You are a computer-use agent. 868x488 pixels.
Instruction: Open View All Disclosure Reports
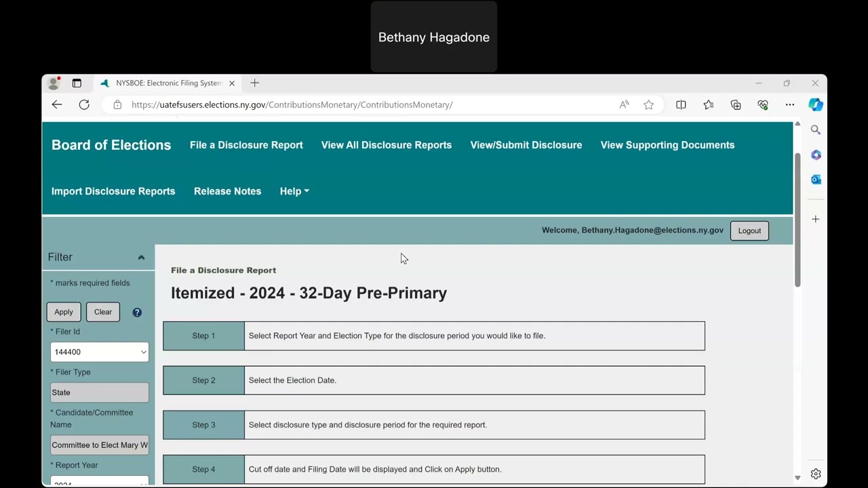(x=387, y=145)
